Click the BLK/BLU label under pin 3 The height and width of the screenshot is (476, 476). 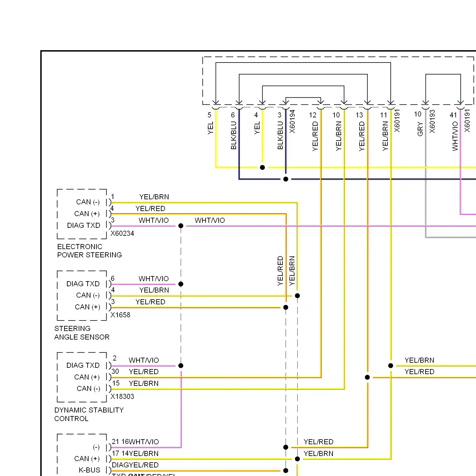(280, 135)
